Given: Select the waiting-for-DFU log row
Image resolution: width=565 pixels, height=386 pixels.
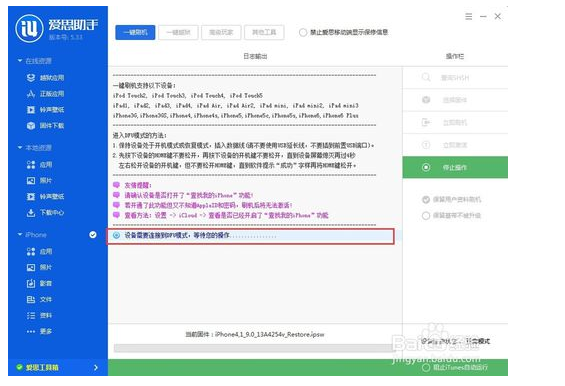Looking at the screenshot, I should coord(250,236).
